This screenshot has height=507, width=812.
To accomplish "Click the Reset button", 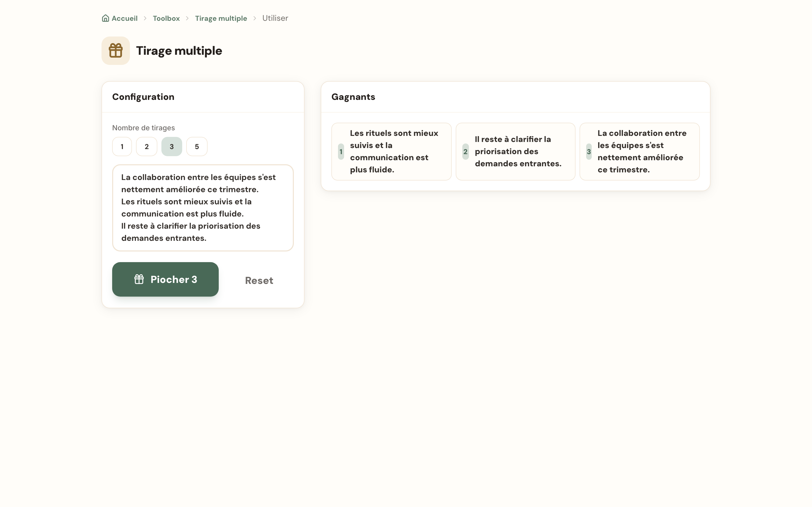I will tap(259, 280).
